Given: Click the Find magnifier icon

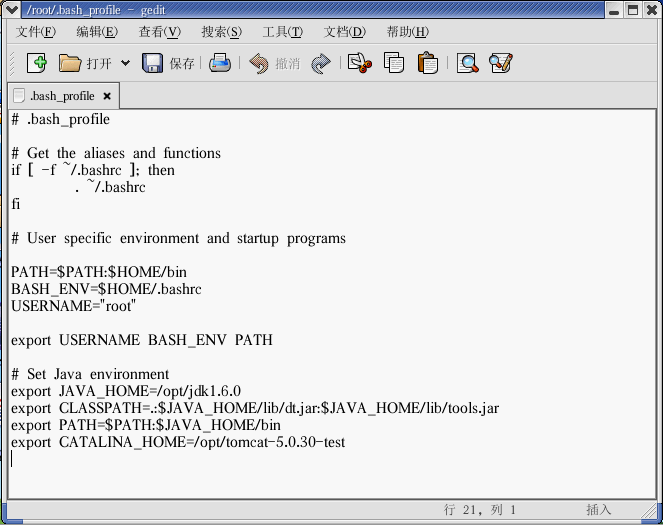Looking at the screenshot, I should [x=468, y=63].
